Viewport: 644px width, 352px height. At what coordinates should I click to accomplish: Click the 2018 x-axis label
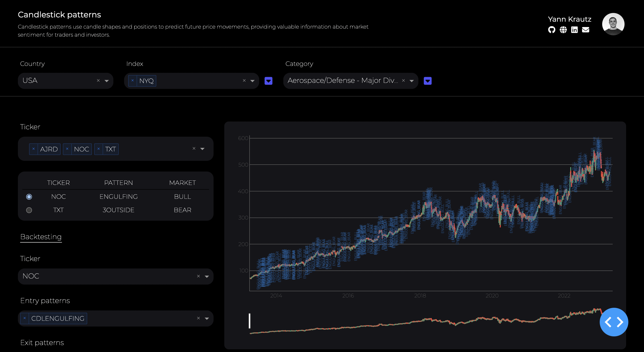[x=420, y=295]
